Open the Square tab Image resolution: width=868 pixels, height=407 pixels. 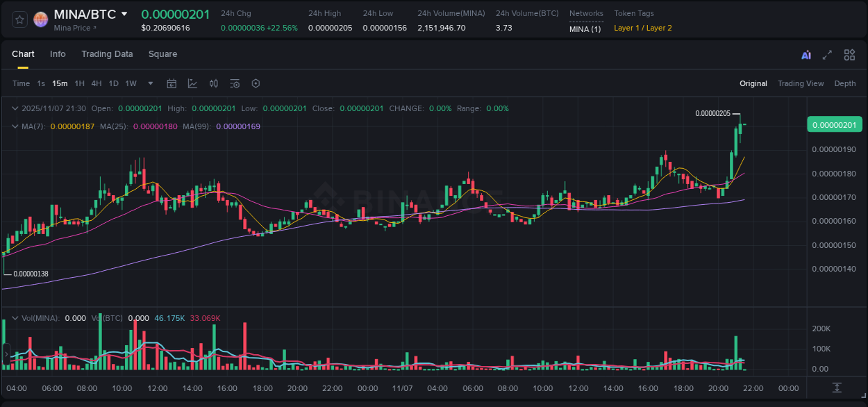click(x=162, y=54)
